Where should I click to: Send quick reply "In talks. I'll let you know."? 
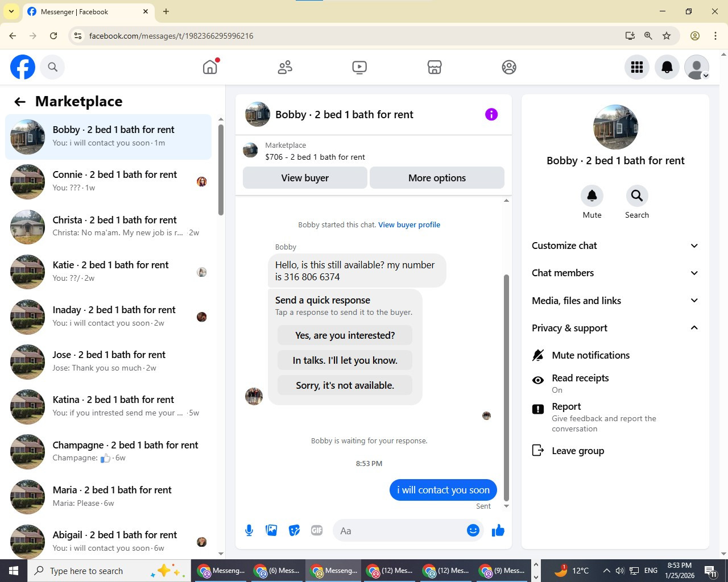345,360
